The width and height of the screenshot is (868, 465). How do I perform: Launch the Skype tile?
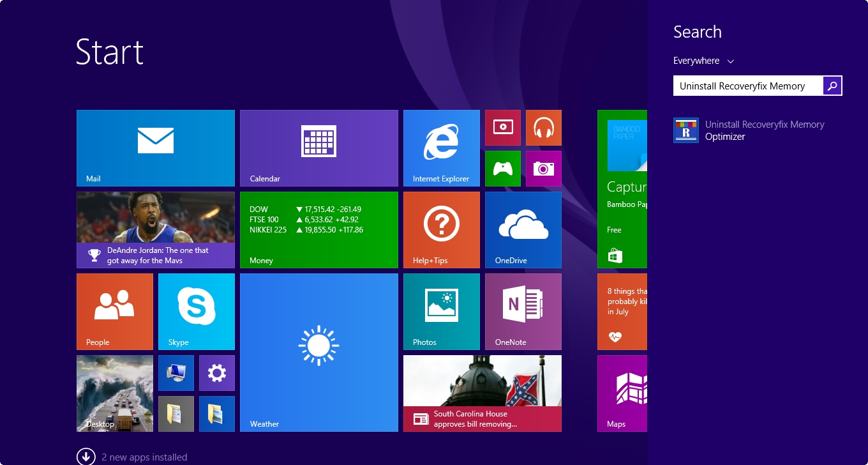coord(197,312)
